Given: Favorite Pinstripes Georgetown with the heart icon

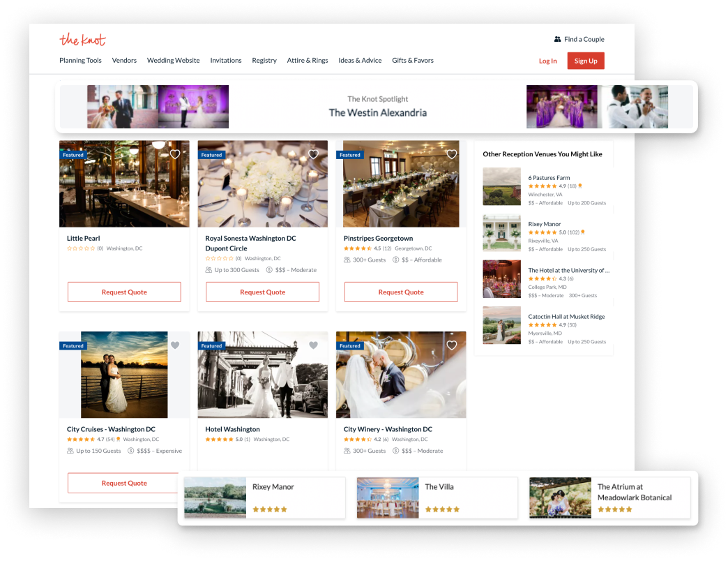Looking at the screenshot, I should [x=452, y=154].
